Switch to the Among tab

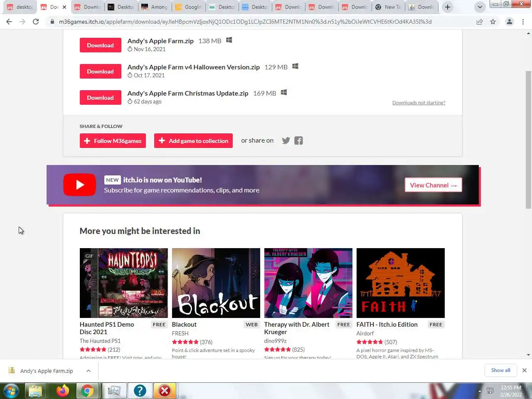tap(154, 7)
